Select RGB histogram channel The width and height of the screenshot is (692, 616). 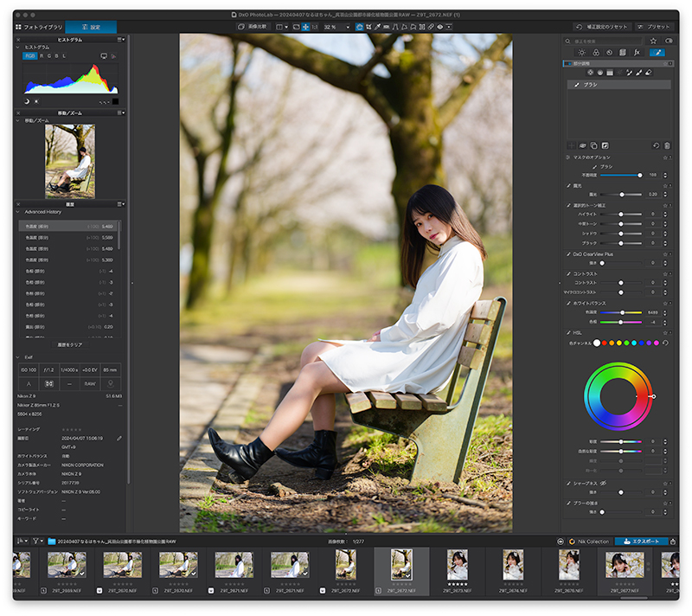pyautogui.click(x=29, y=56)
